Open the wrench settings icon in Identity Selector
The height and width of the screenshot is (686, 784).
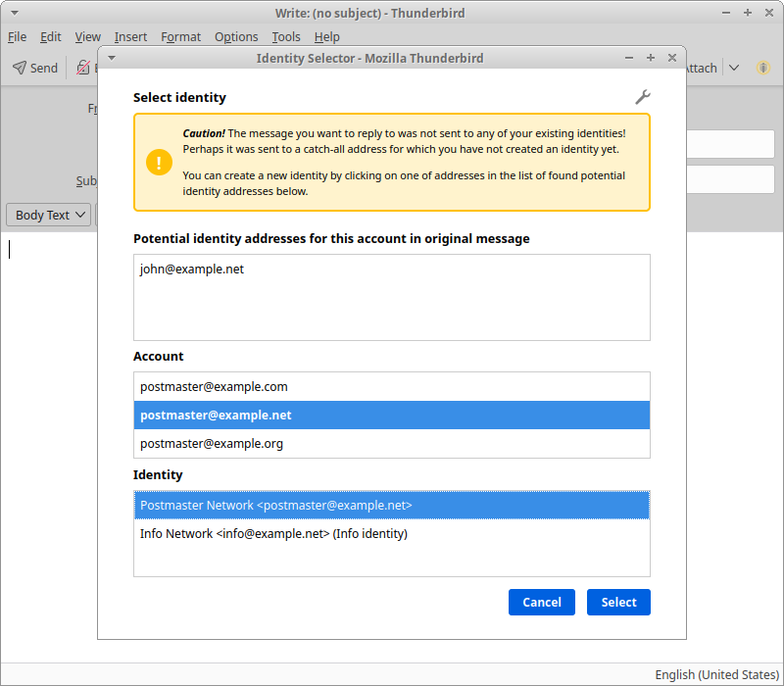coord(643,97)
